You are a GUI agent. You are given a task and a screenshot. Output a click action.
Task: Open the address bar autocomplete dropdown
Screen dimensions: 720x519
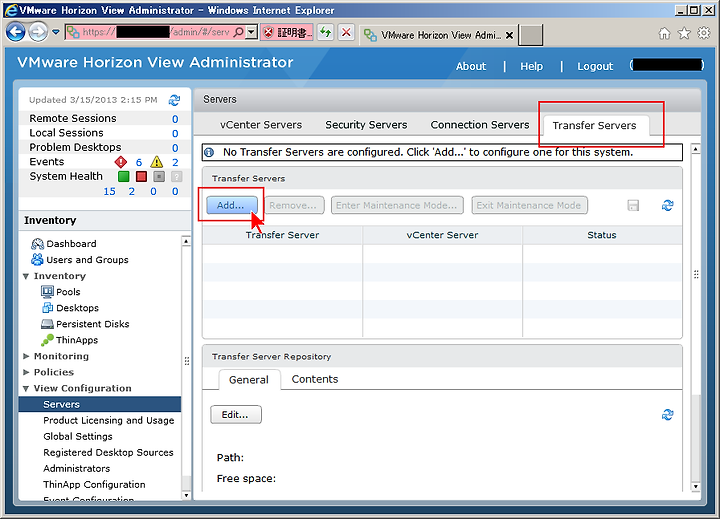tap(251, 32)
